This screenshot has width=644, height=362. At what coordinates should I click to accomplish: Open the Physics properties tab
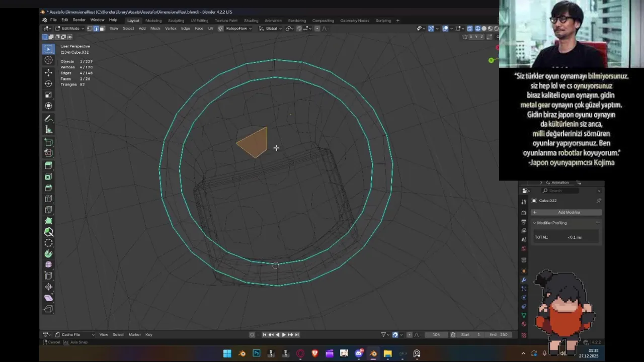pyautogui.click(x=524, y=297)
